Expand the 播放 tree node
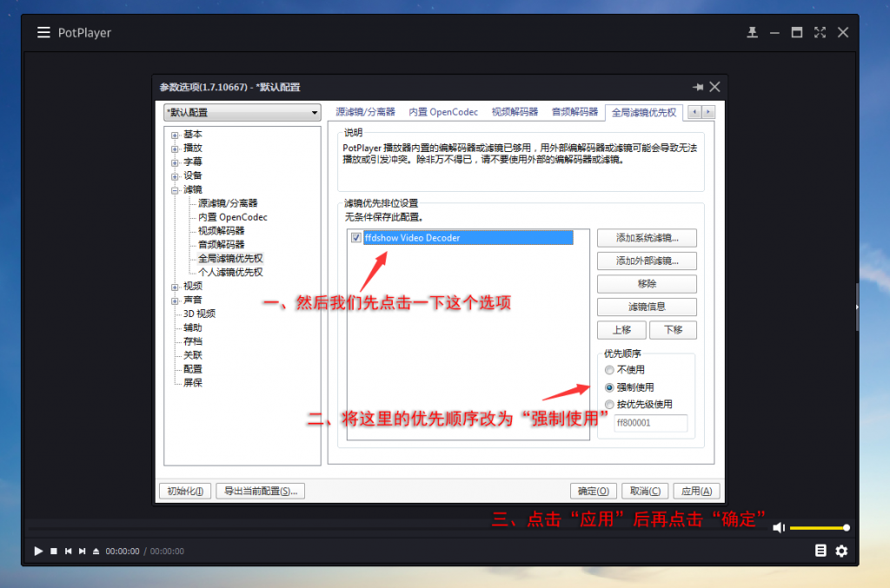Viewport: 890px width, 588px height. pos(175,149)
